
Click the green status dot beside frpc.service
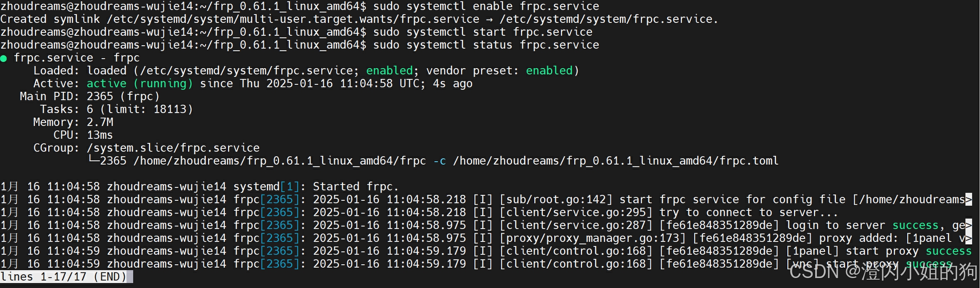(4, 58)
